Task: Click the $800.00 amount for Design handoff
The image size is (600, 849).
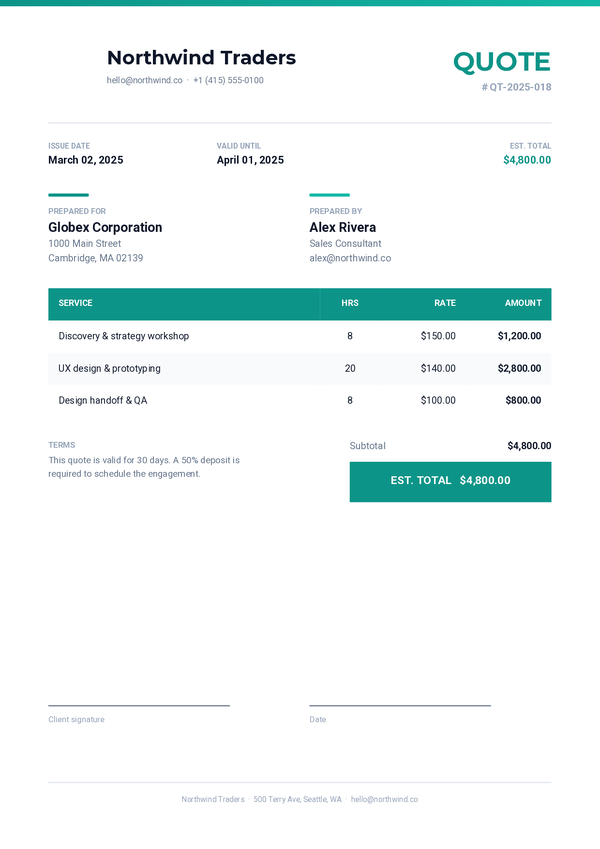Action: click(x=523, y=400)
